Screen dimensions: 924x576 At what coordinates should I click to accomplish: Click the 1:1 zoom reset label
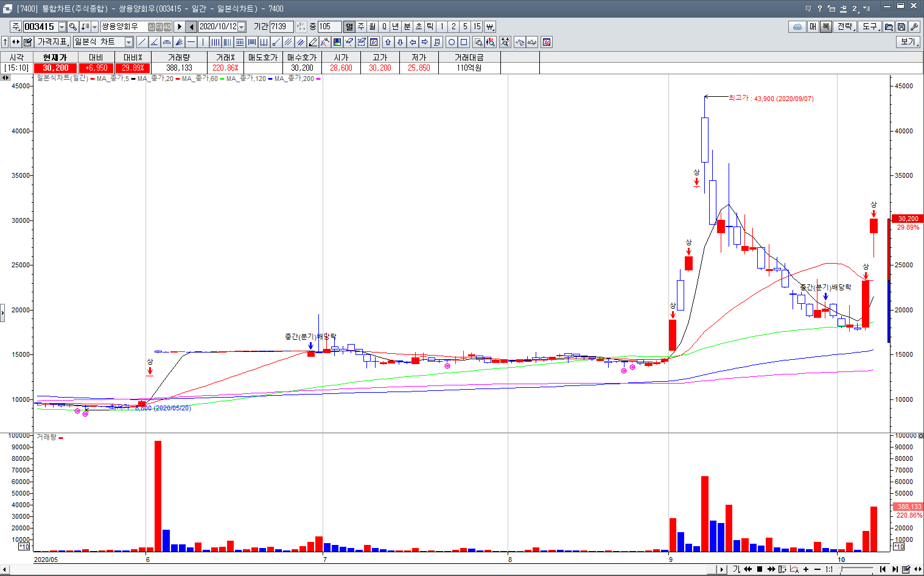point(829,569)
